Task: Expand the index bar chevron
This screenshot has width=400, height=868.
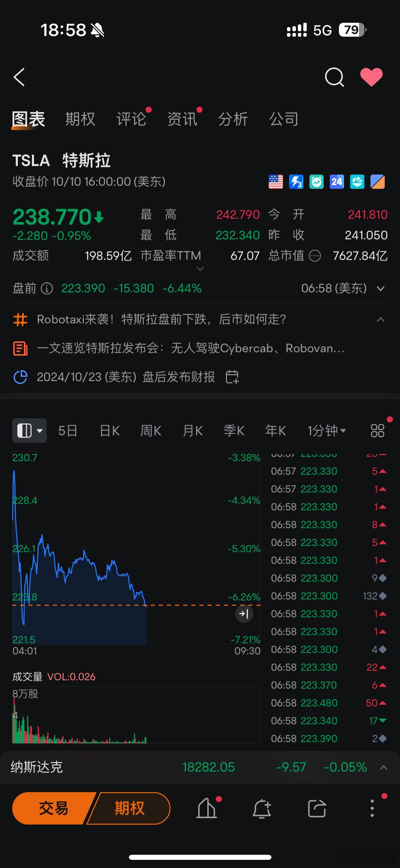Action: click(384, 767)
